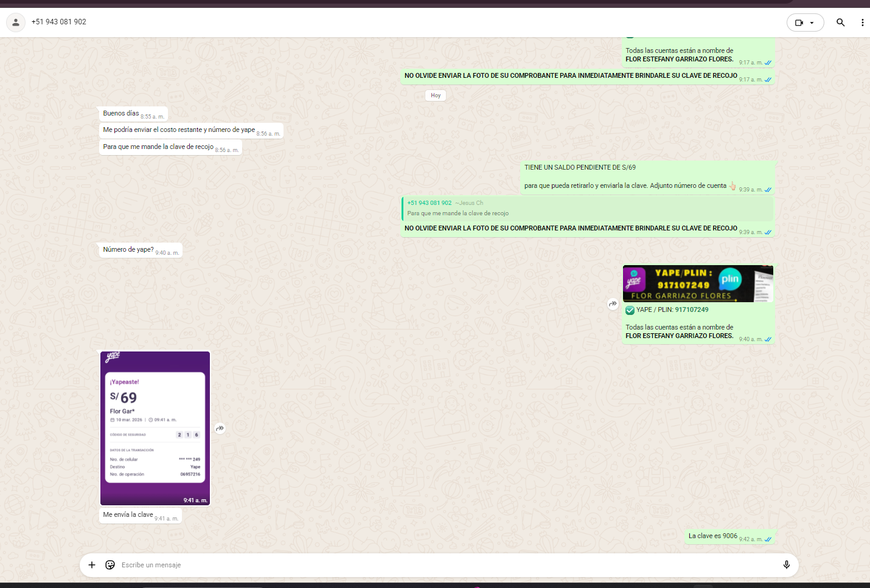Viewport: 870px width, 588px height.
Task: Type in the 'Escribe un mensaje' field
Action: click(426, 565)
